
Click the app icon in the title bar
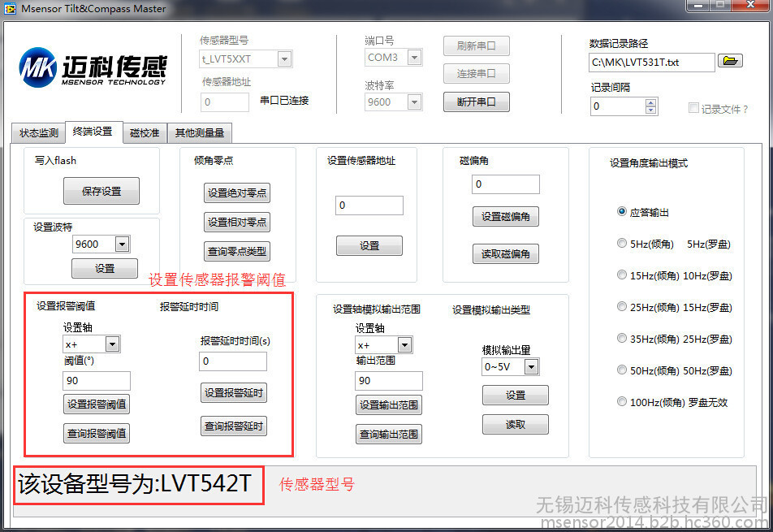(10, 8)
